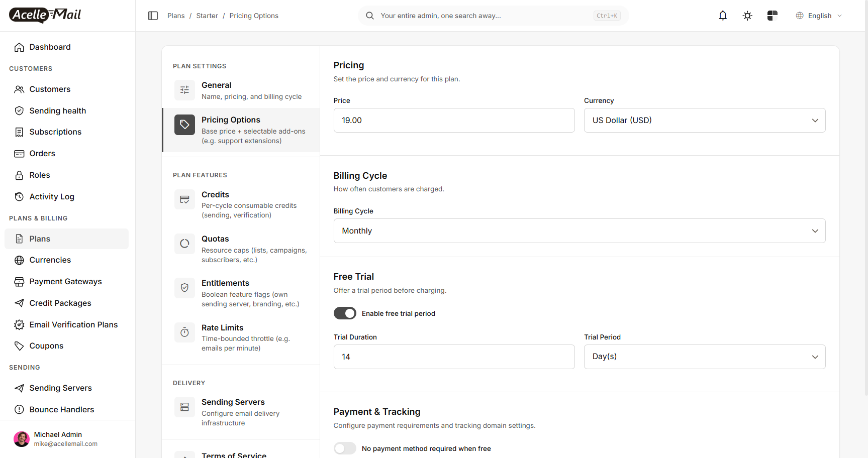Click the Trial Duration input field
Viewport: 868px width, 458px height.
click(x=454, y=357)
